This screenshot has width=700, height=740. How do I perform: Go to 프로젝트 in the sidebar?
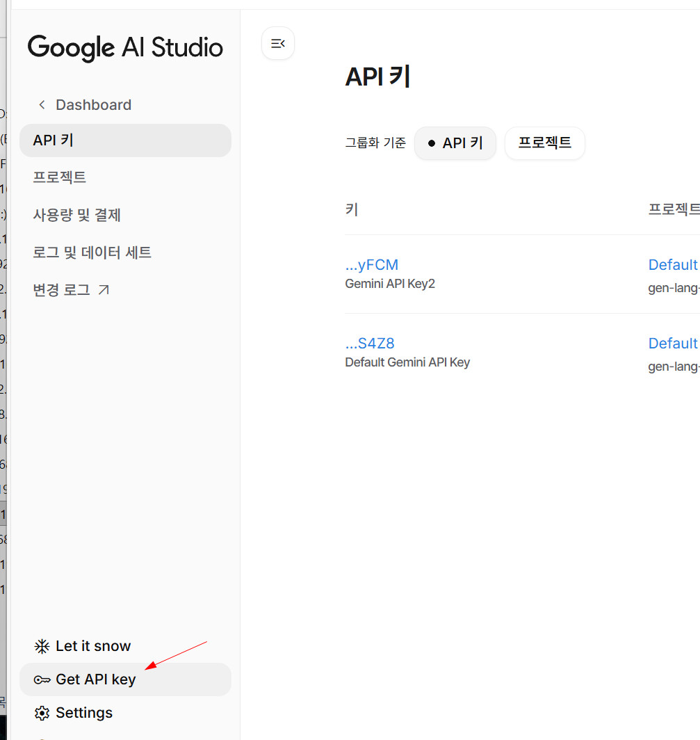[60, 177]
